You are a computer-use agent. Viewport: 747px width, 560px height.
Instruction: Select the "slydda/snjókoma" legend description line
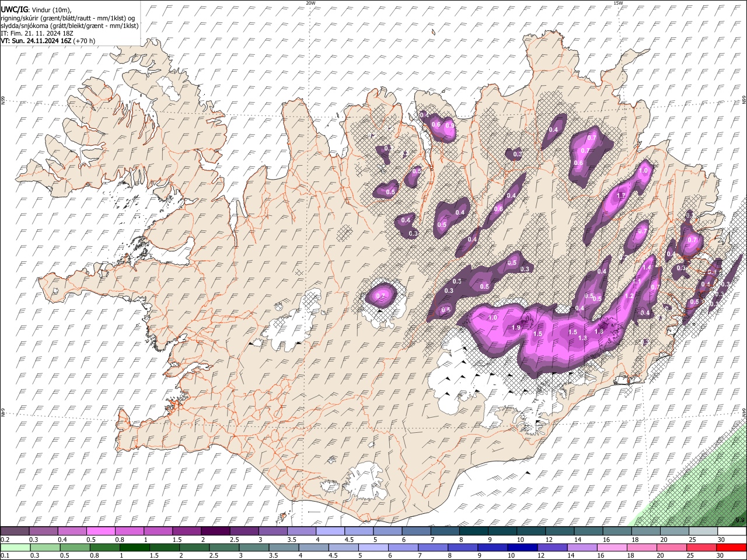click(x=69, y=26)
